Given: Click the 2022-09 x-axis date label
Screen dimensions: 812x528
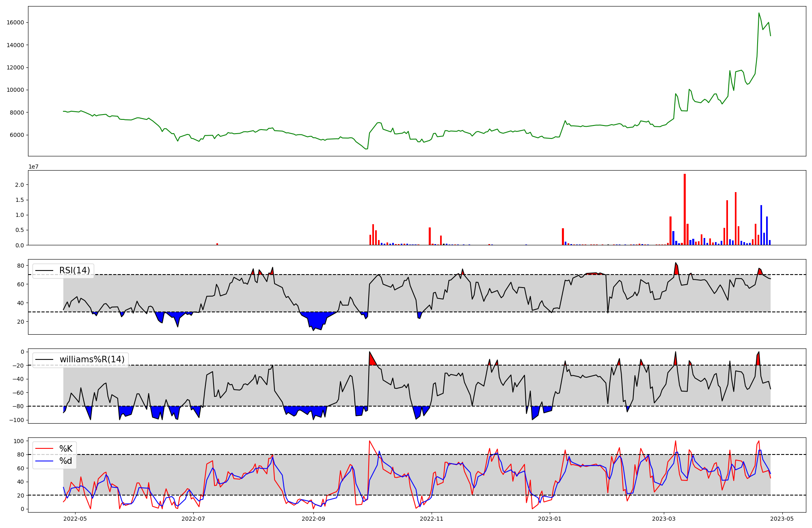Looking at the screenshot, I should [x=313, y=519].
